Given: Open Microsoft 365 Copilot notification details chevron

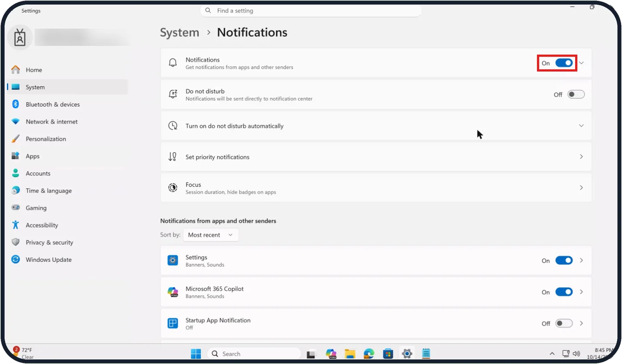Looking at the screenshot, I should [582, 292].
